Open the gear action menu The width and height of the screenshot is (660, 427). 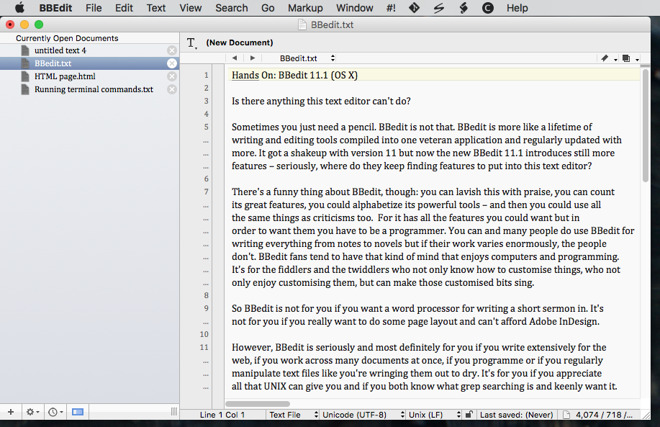pos(32,412)
